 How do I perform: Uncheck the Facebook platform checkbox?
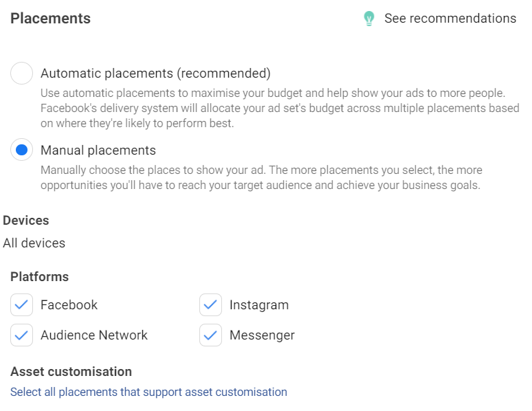(x=22, y=304)
